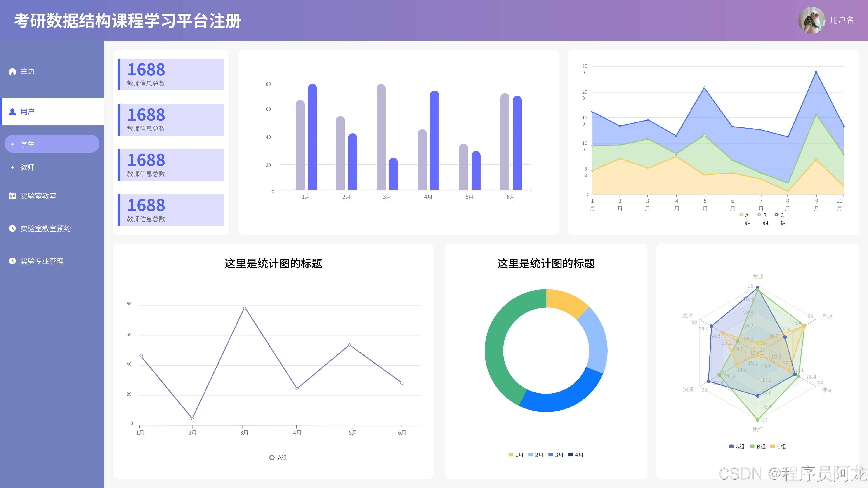Click the calendar icon beside 实验室教室
This screenshot has width=868, height=488.
12,196
